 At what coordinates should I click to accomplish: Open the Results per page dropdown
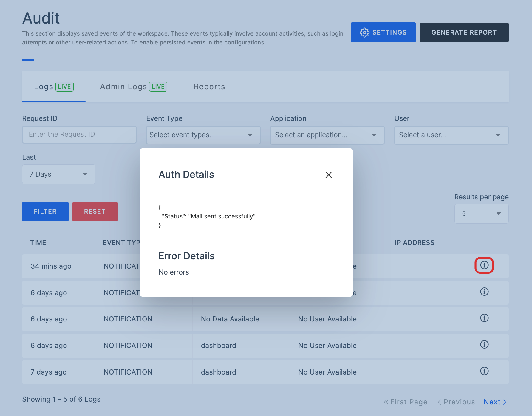pos(481,214)
